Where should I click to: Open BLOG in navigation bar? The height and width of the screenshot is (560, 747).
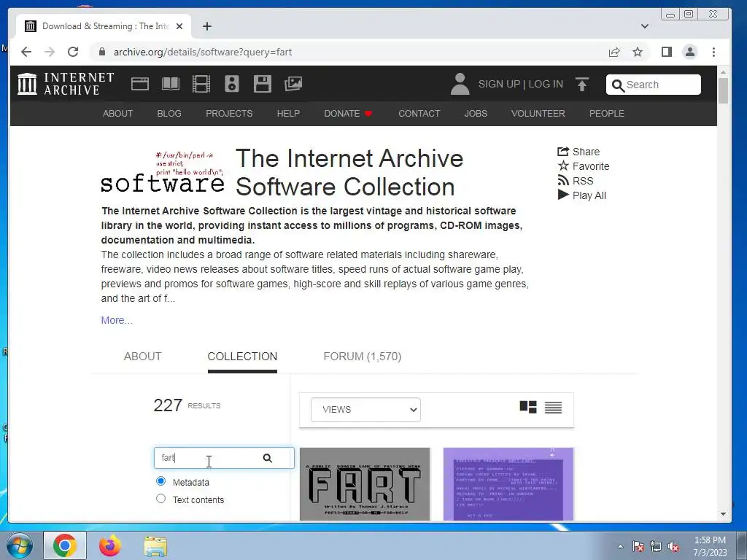[169, 113]
